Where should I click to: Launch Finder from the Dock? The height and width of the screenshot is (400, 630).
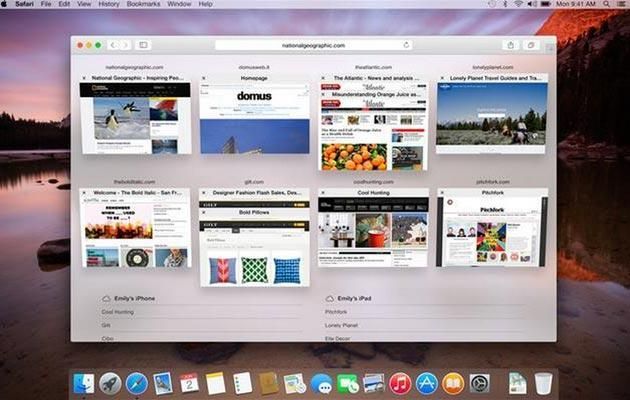point(84,383)
